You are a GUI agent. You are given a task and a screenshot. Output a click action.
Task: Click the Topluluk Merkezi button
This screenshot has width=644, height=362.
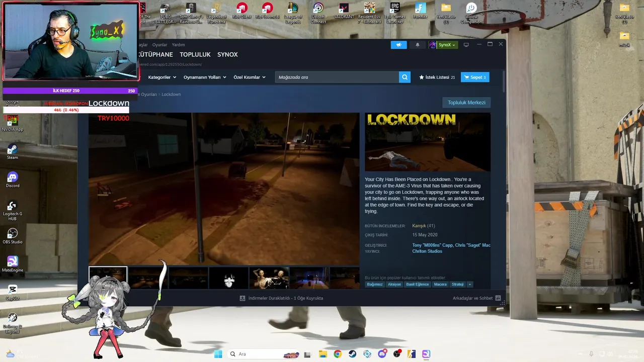click(x=466, y=103)
